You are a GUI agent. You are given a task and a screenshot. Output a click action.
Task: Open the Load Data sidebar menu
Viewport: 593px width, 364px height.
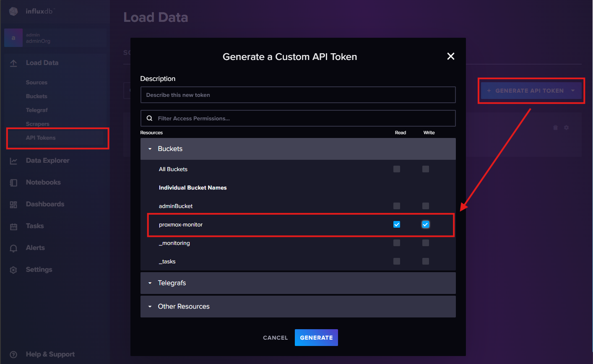42,63
